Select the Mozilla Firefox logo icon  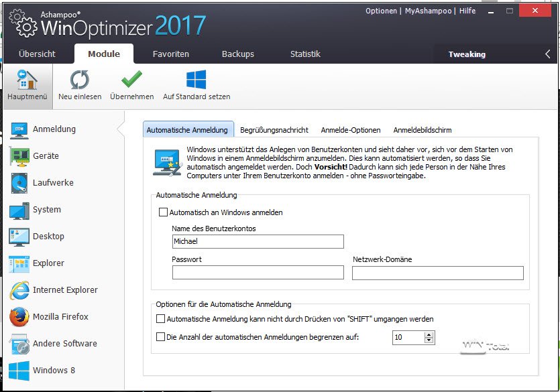(x=19, y=317)
